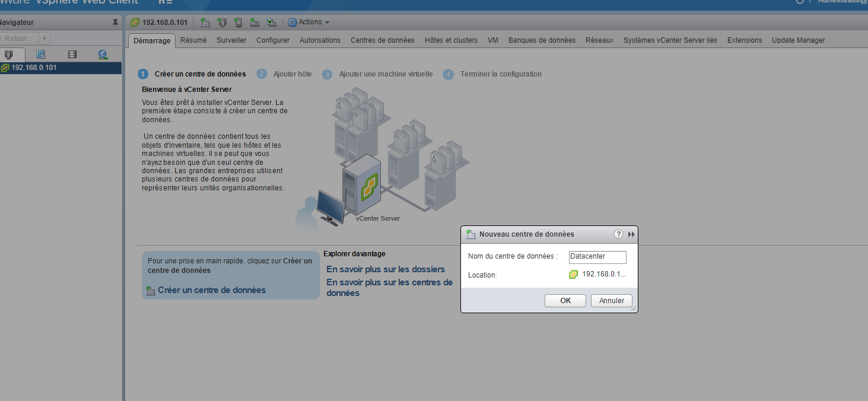Open the Extensions tab
Screen dimensions: 868x401
pos(745,40)
